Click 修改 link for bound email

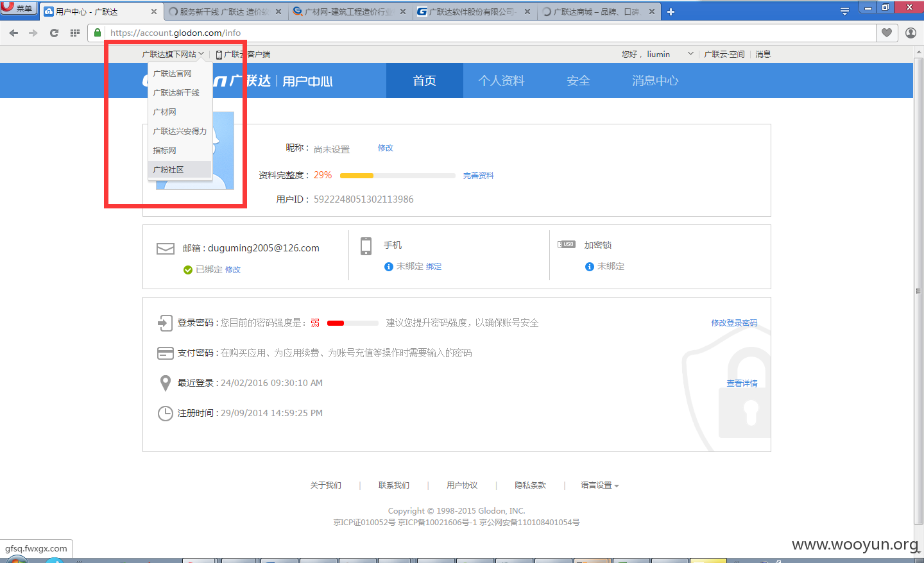pyautogui.click(x=233, y=270)
